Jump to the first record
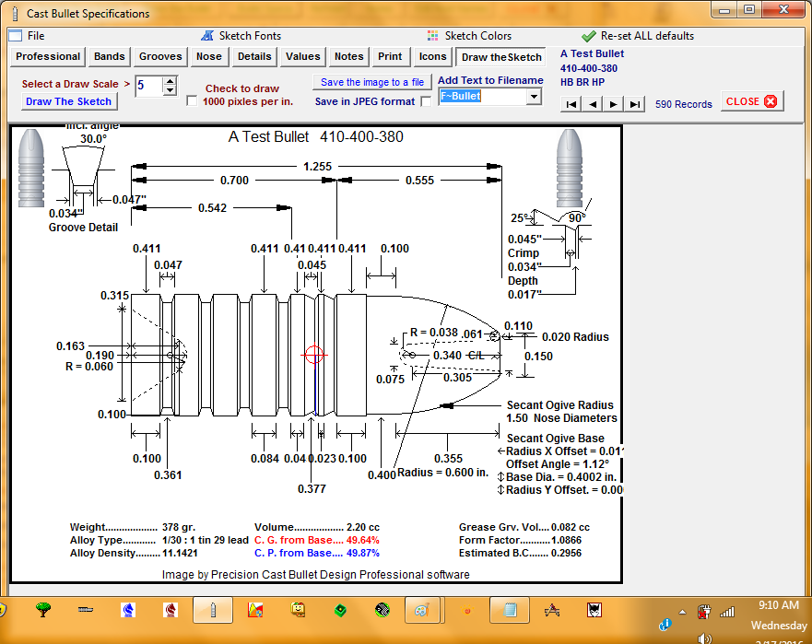Viewport: 812px width, 644px height. point(571,104)
